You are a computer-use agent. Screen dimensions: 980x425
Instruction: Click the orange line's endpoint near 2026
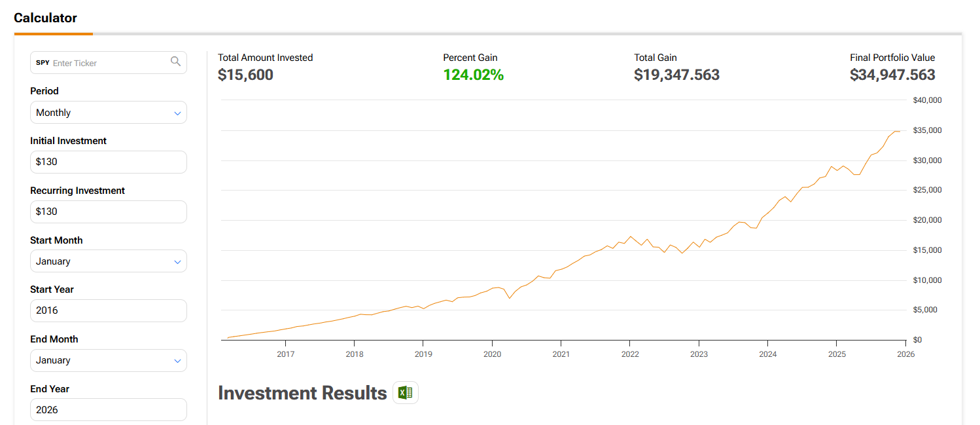900,131
